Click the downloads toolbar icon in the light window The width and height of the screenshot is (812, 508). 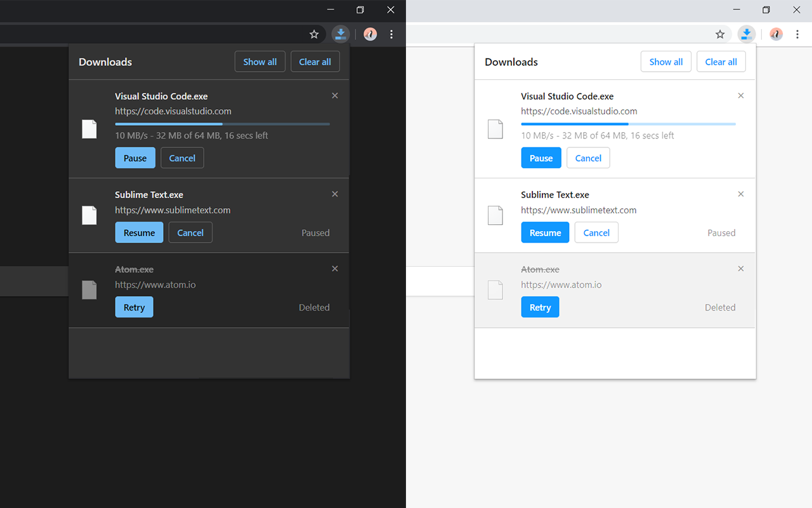click(x=746, y=34)
